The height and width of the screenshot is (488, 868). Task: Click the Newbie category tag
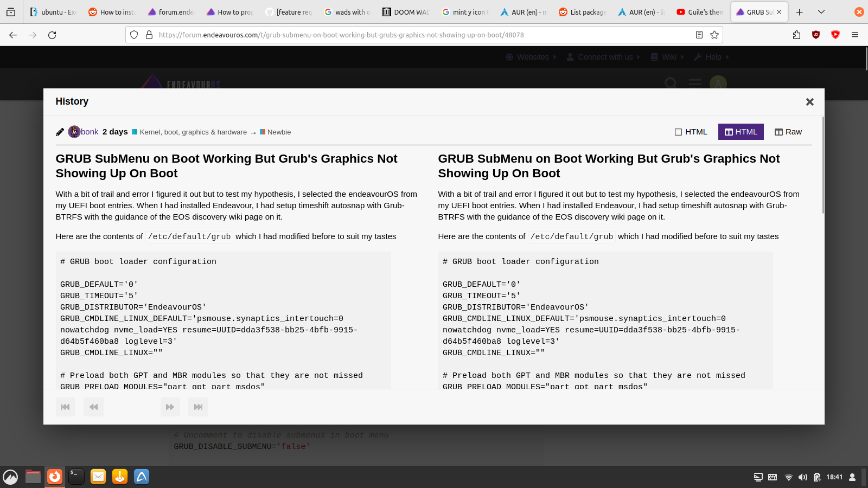tap(276, 132)
